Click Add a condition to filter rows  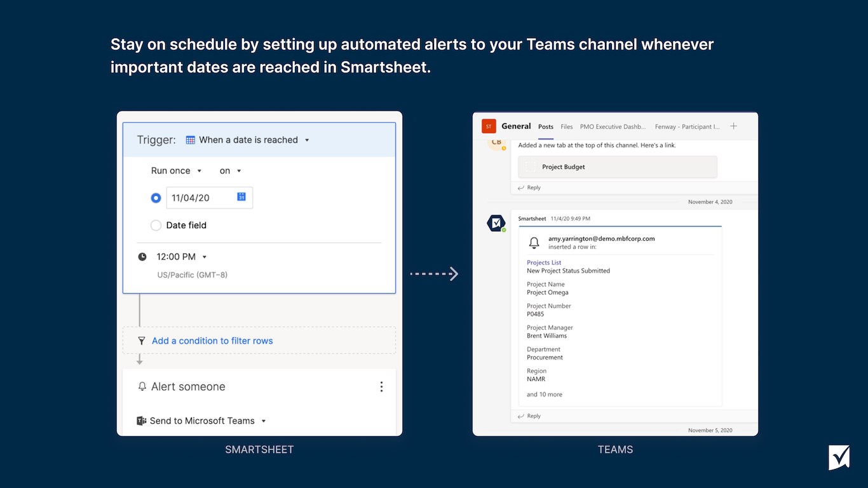[212, 341]
